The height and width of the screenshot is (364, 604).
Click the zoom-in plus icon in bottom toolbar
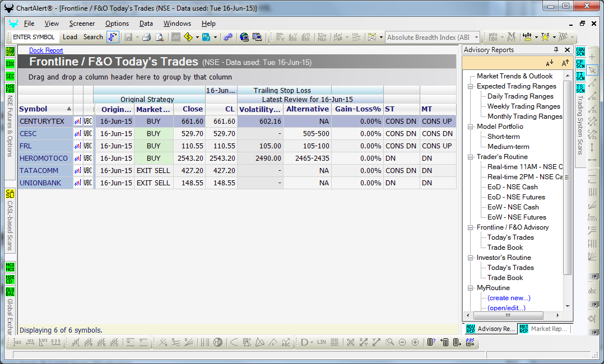click(x=415, y=342)
